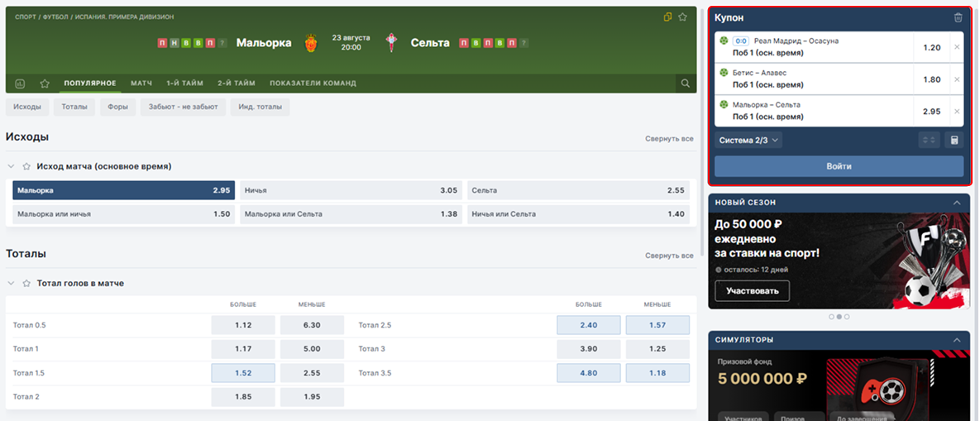Pick the Ничья outcome at odds 3.05
Viewport: 980px width, 421px height.
351,190
